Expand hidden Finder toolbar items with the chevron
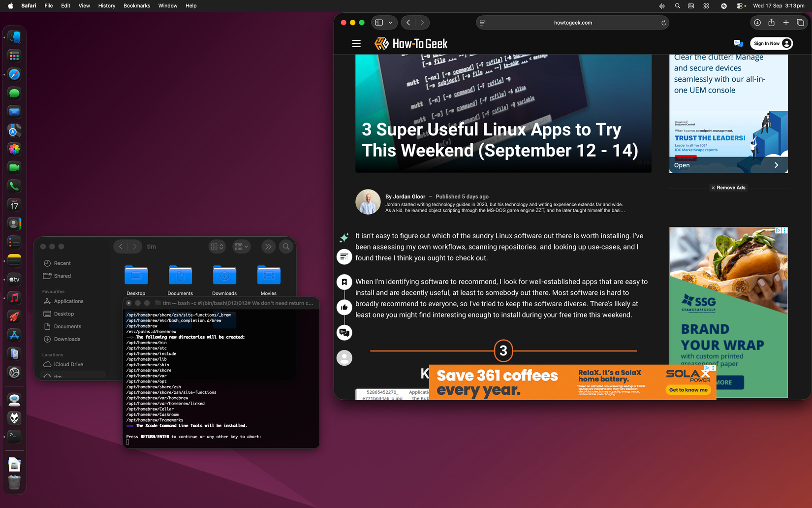812x508 pixels. point(268,246)
